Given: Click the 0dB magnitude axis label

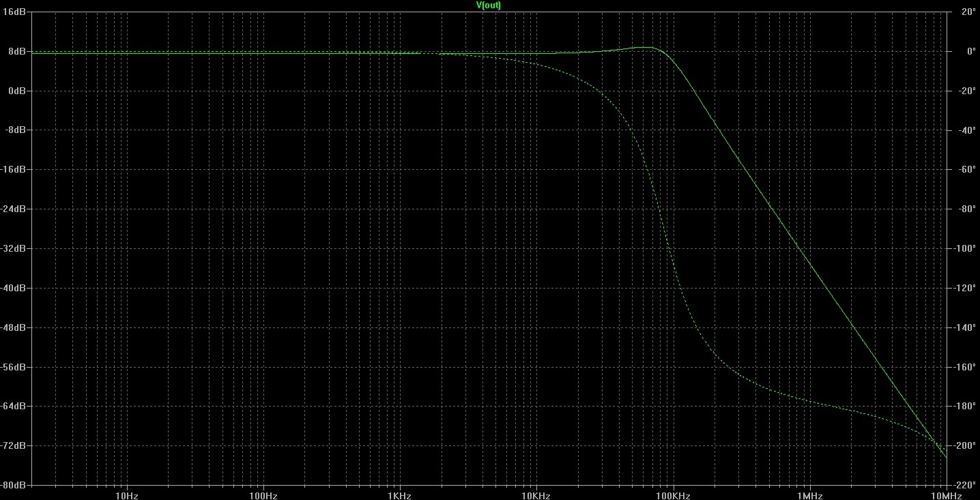Looking at the screenshot, I should (16, 91).
